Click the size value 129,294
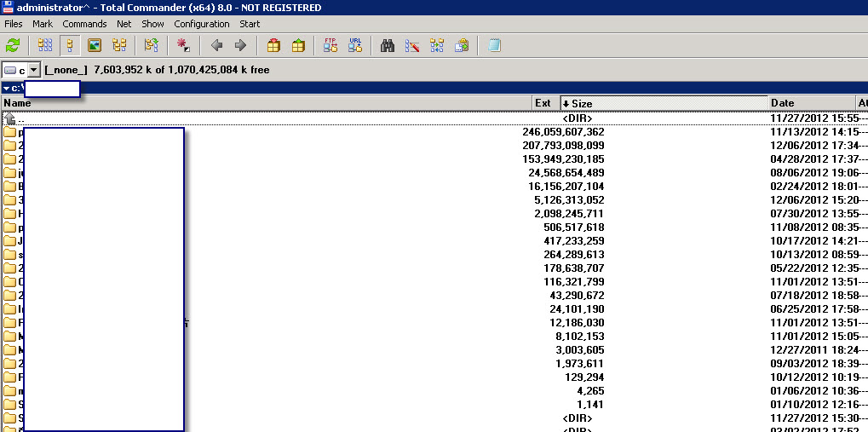 (584, 377)
